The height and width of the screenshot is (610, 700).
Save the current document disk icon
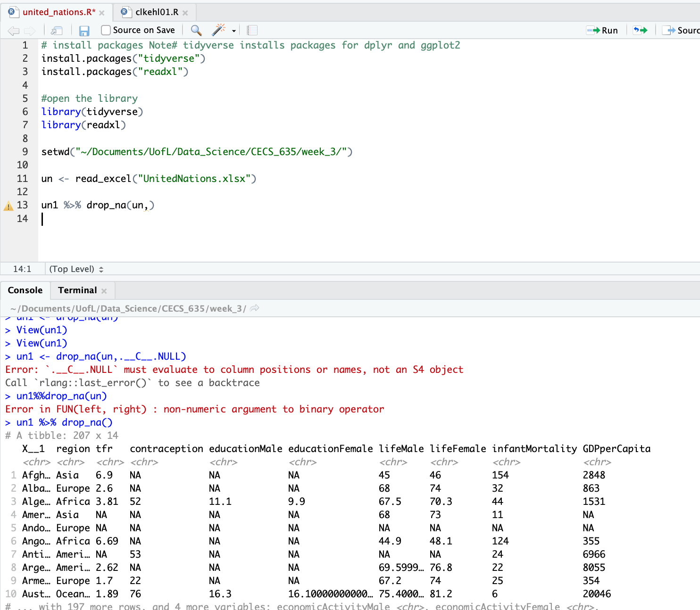coord(84,31)
